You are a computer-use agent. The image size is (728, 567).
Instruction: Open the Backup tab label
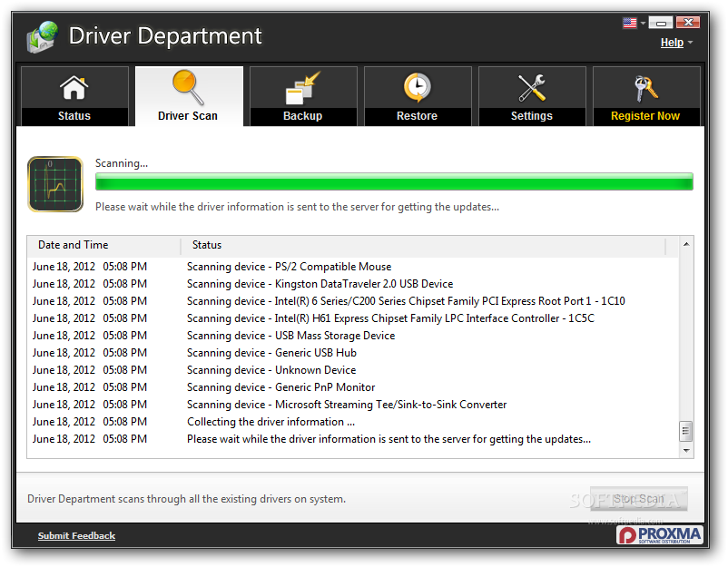click(302, 116)
